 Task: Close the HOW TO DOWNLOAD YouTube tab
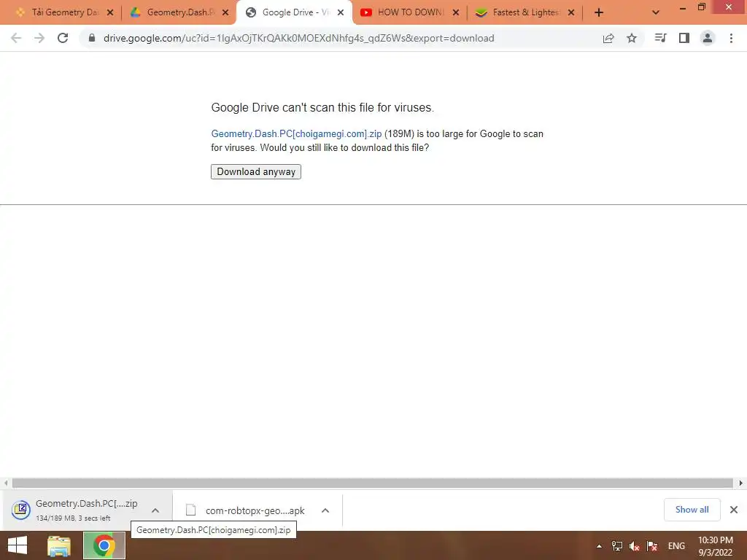[456, 12]
